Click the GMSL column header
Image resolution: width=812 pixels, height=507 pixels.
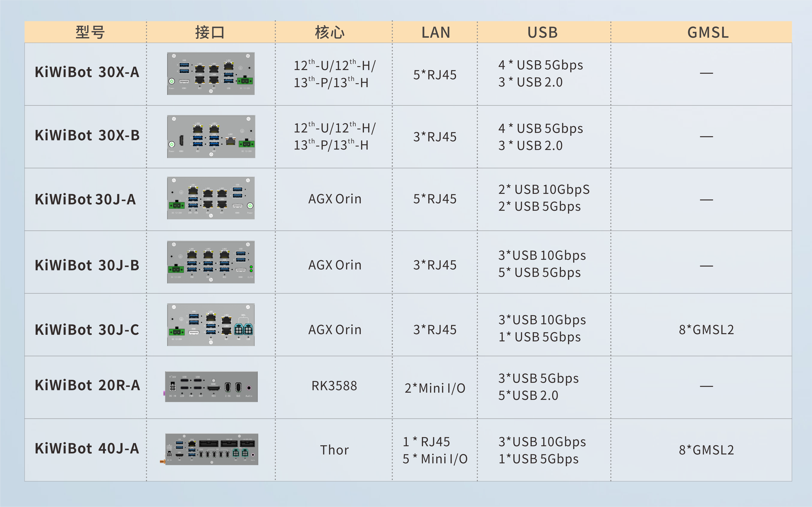pyautogui.click(x=708, y=33)
